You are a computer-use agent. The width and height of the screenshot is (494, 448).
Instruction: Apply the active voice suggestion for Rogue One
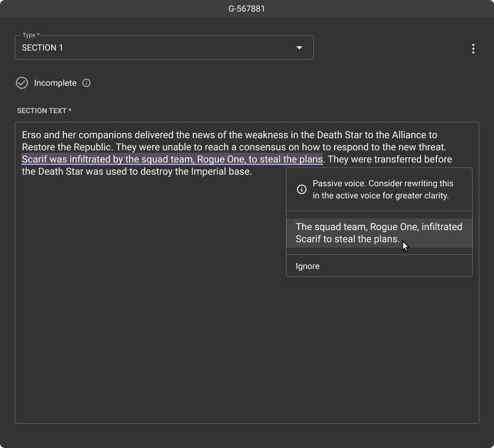tap(379, 233)
